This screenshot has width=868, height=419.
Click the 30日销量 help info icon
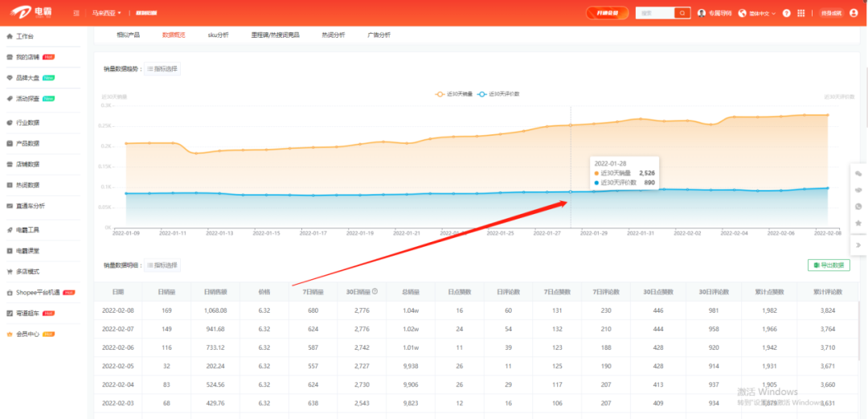(x=375, y=291)
